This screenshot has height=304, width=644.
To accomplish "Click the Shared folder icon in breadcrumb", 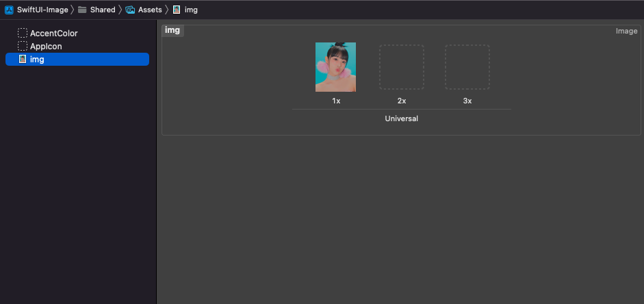I will click(x=83, y=10).
